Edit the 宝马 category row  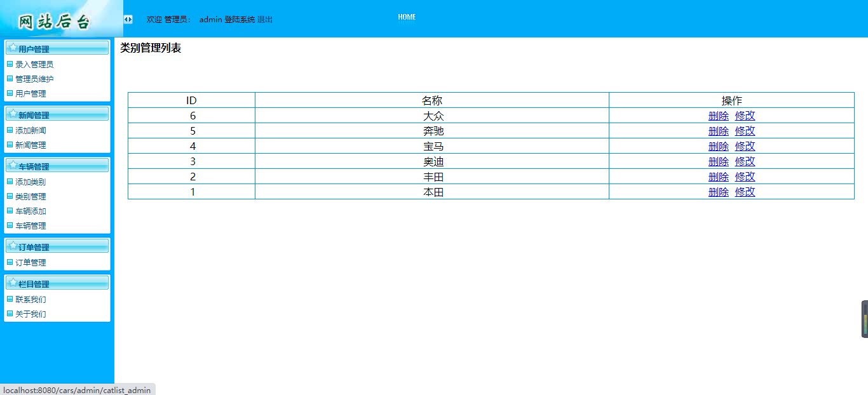pos(745,146)
